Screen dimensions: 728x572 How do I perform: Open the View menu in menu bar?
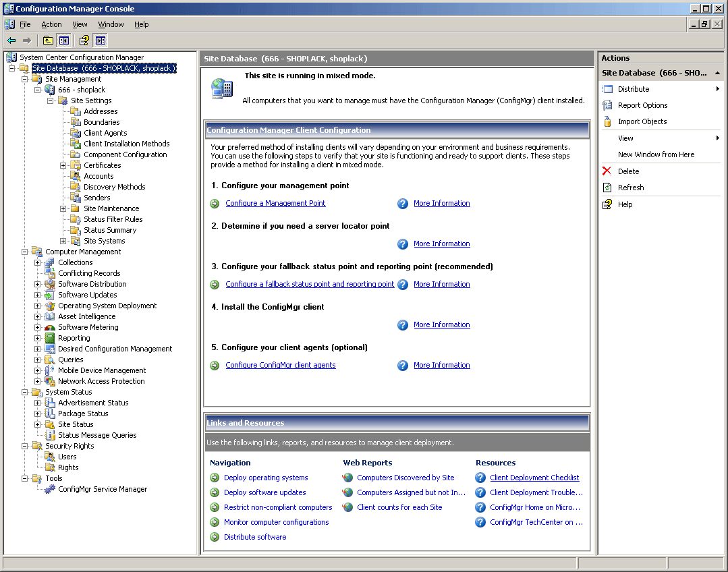(x=80, y=24)
